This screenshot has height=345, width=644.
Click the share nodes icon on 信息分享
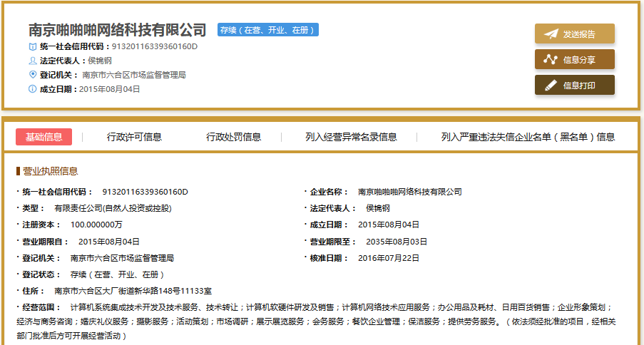coord(551,60)
